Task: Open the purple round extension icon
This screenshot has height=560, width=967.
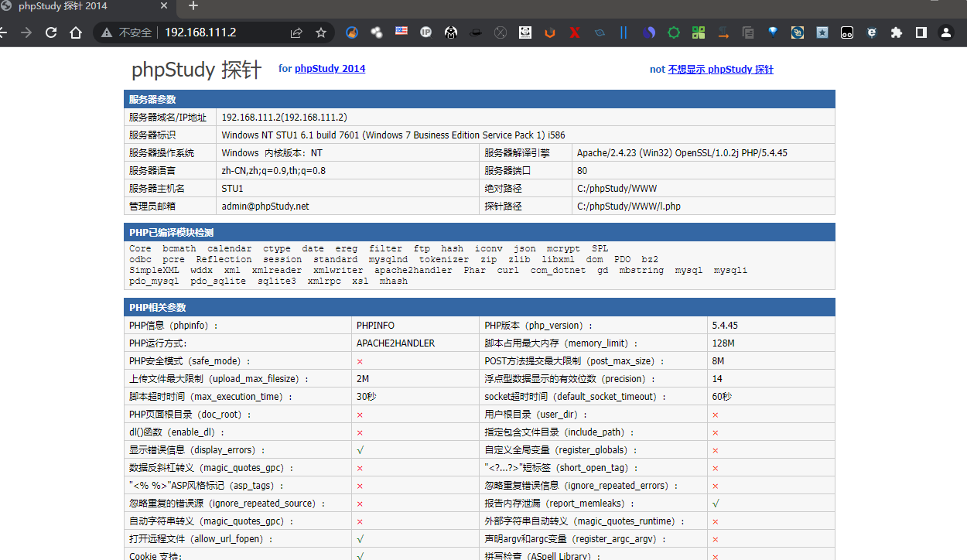Action: point(649,32)
